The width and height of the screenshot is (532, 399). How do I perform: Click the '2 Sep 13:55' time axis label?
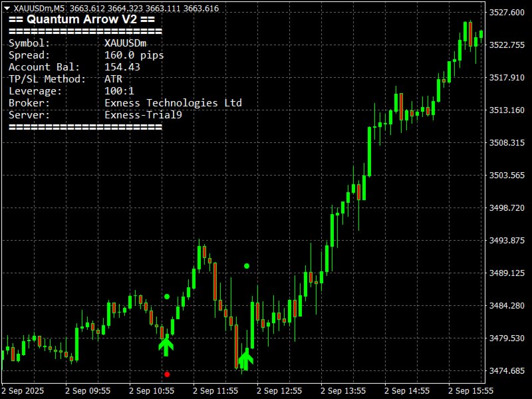coord(343,391)
